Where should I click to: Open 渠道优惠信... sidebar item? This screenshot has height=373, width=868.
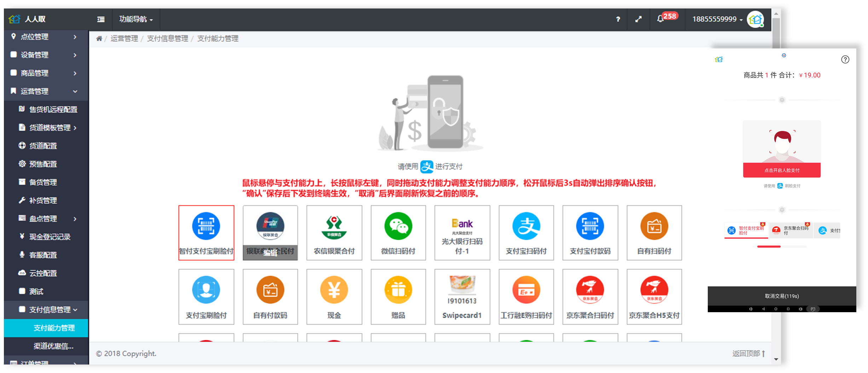click(x=46, y=346)
